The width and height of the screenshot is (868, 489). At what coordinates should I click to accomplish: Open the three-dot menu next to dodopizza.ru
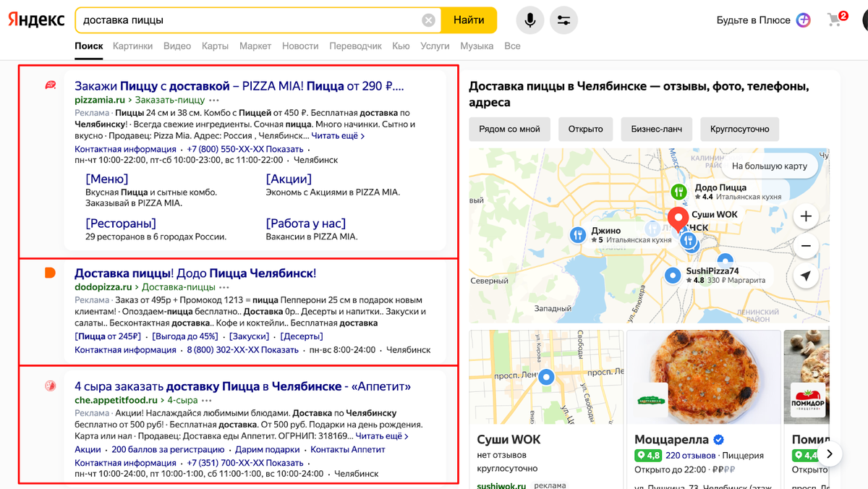pos(225,287)
